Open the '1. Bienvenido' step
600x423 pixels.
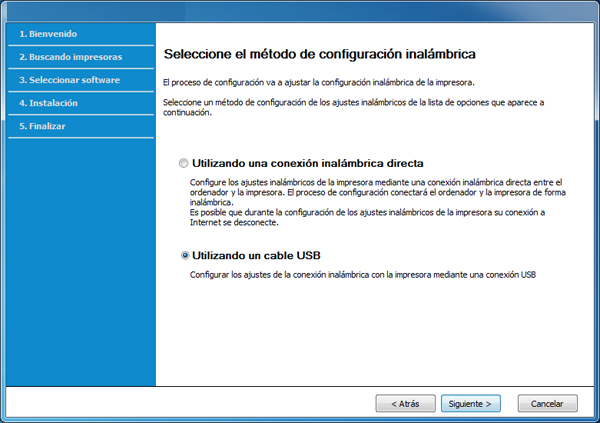point(81,34)
